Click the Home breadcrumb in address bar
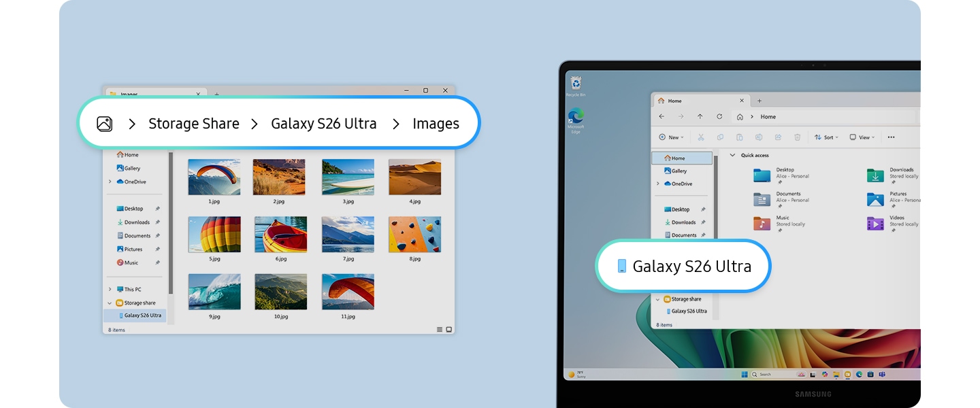 (768, 117)
